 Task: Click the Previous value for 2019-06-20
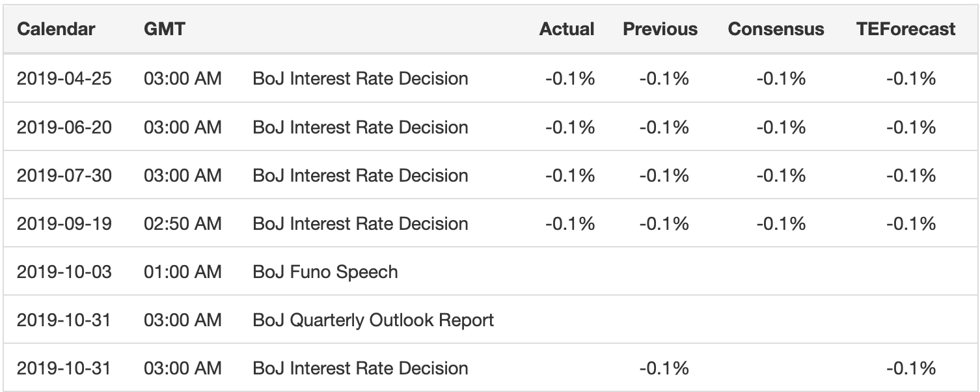(664, 127)
